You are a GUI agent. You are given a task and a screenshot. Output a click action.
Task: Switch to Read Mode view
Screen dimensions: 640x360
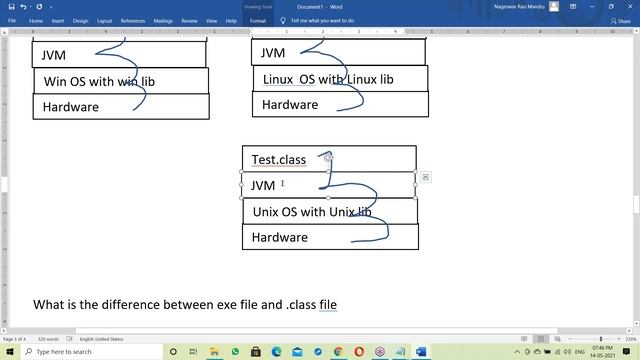pos(524,339)
